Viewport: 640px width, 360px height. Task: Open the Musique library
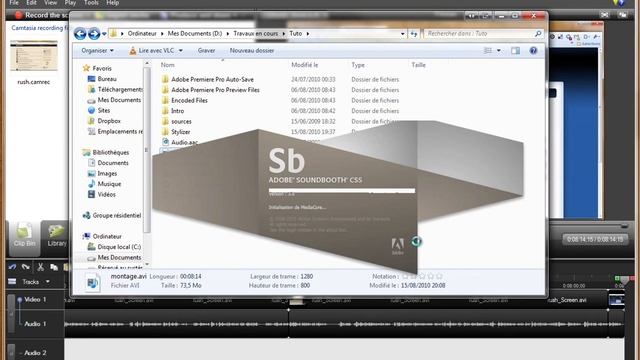[x=109, y=184]
